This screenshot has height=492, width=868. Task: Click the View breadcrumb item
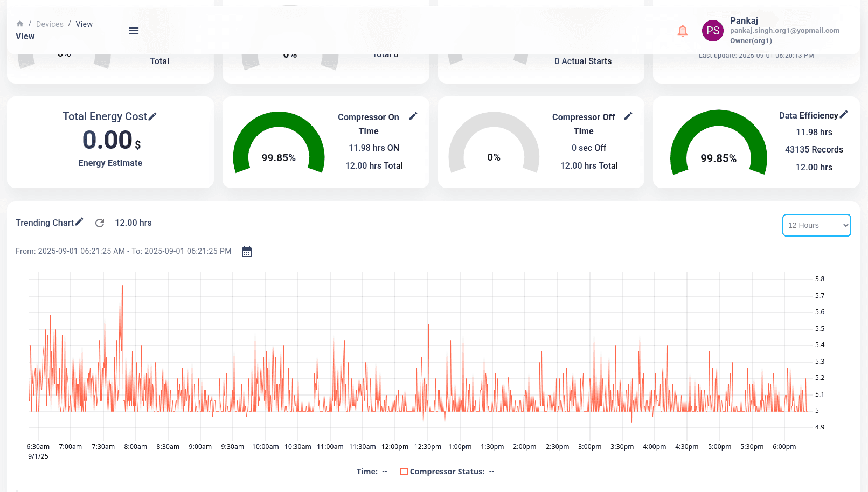coord(84,24)
